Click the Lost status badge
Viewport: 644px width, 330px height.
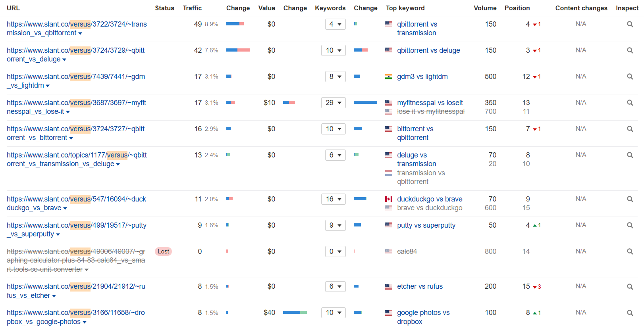click(x=163, y=251)
